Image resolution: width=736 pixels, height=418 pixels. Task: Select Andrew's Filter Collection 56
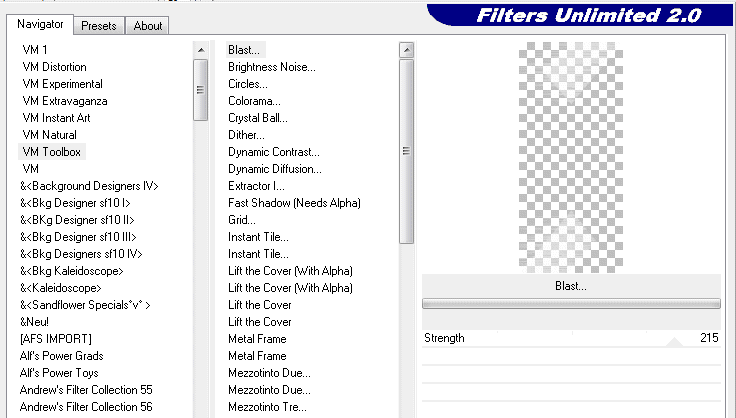[86, 407]
